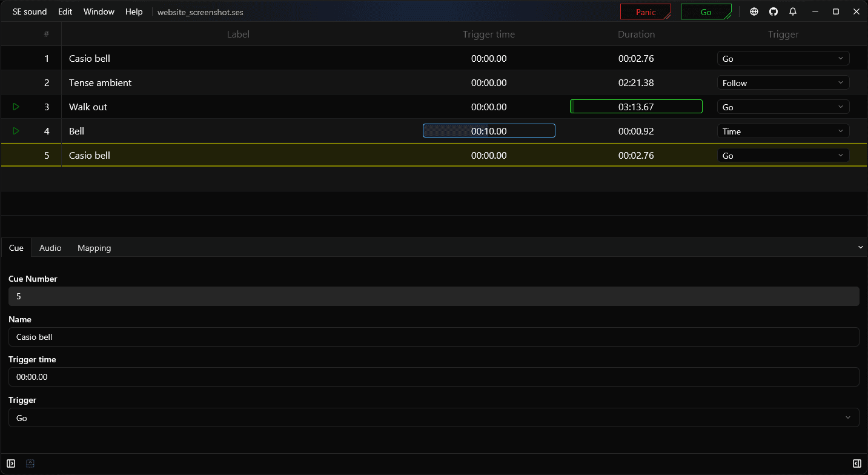Screen dimensions: 868x475
Task: Open the notifications bell
Action: (793, 12)
